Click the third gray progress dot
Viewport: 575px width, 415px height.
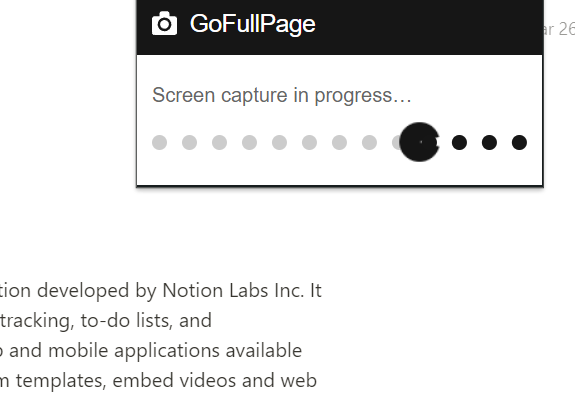[220, 143]
